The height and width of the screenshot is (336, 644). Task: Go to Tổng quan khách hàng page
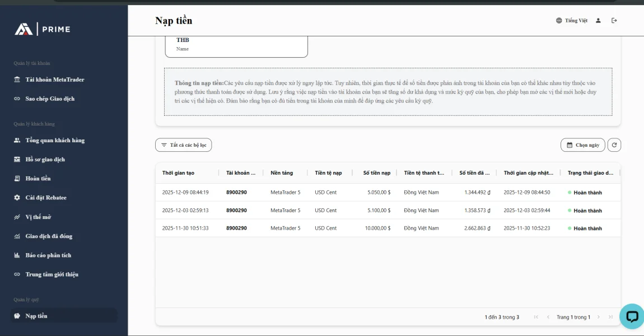point(55,141)
